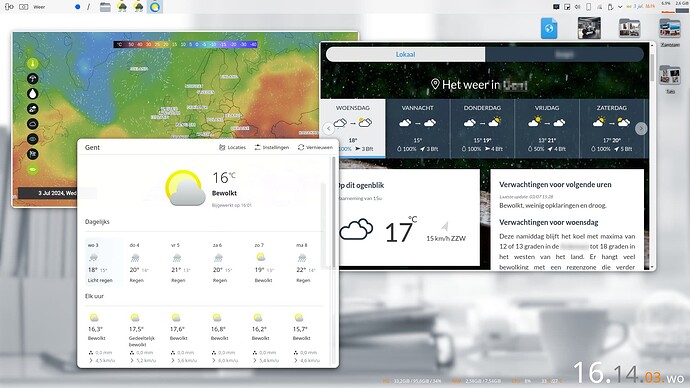
Task: Select the Donderdag forecast card
Action: [x=482, y=128]
